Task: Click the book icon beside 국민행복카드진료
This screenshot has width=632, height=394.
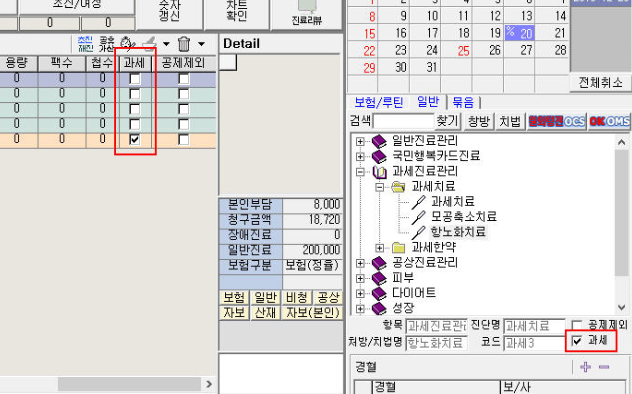Action: (379, 156)
